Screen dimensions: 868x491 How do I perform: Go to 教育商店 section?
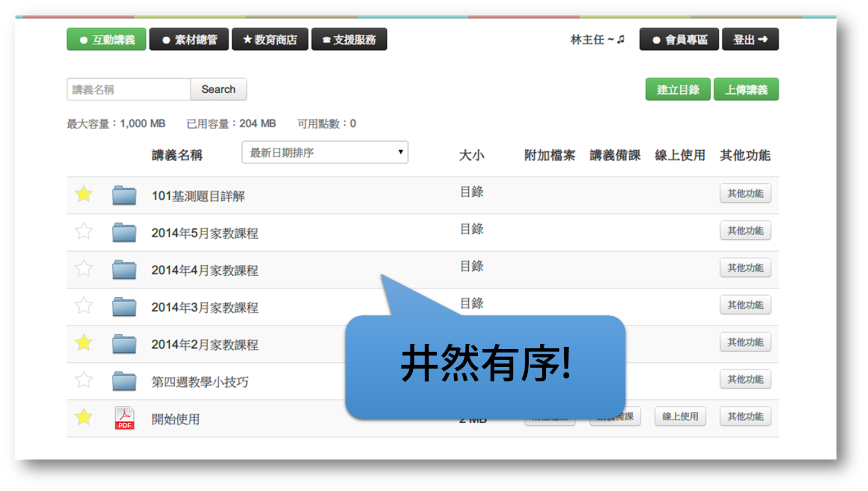270,39
